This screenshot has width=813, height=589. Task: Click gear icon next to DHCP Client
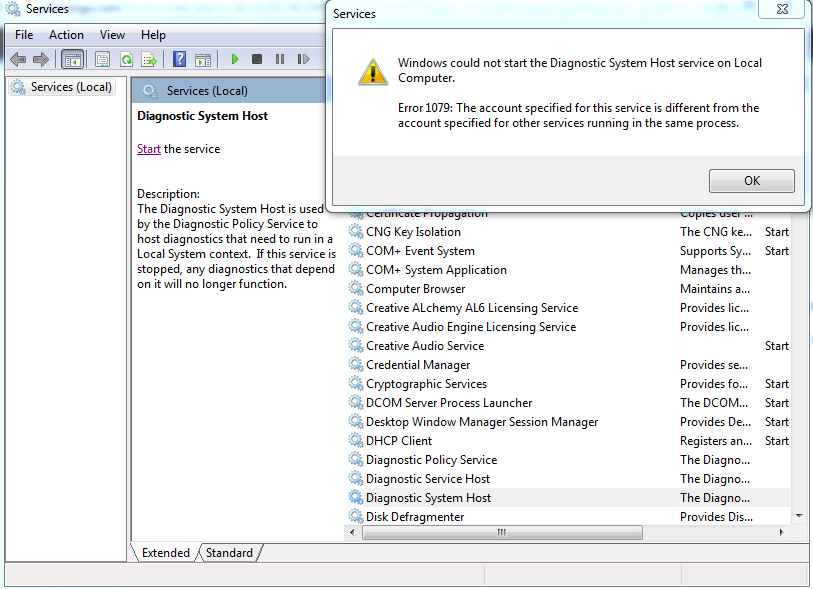pyautogui.click(x=356, y=440)
